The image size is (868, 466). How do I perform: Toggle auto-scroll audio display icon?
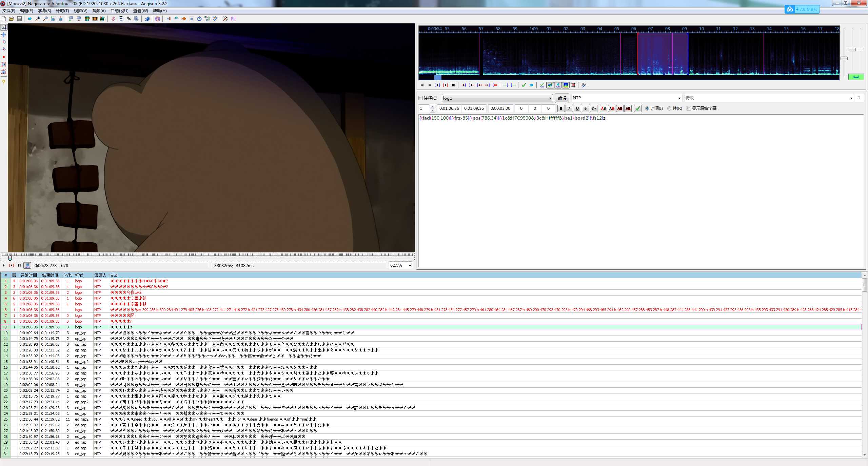click(x=558, y=85)
